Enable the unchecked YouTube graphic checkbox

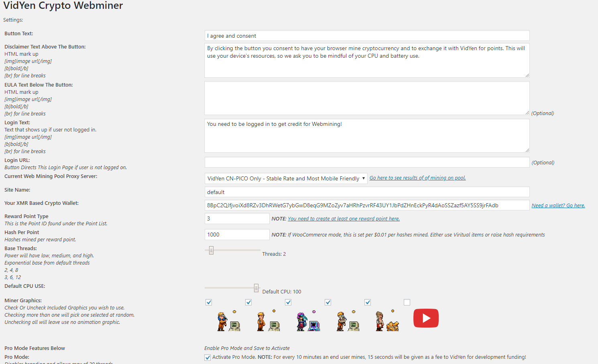coord(407,302)
